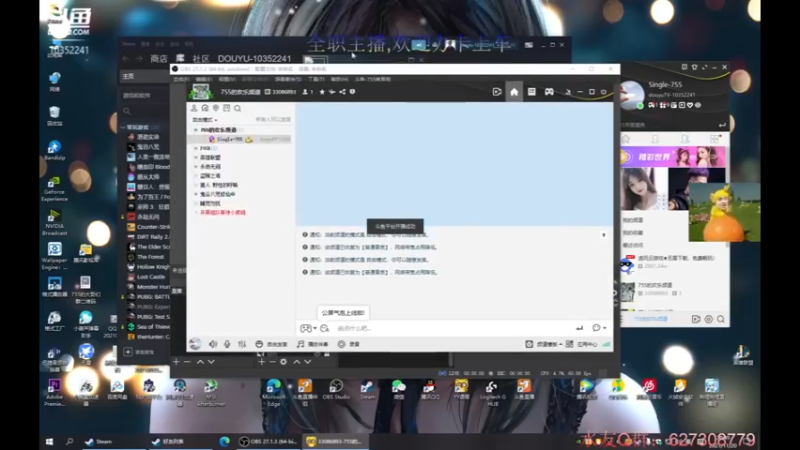Viewport: 800px width, 450px height.
Task: Click the share icon in channel header
Action: point(342,92)
